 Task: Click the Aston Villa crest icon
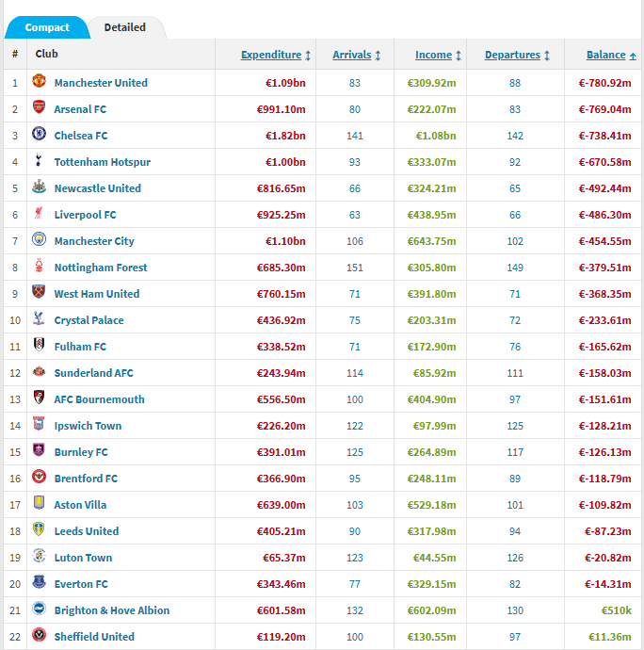point(39,503)
